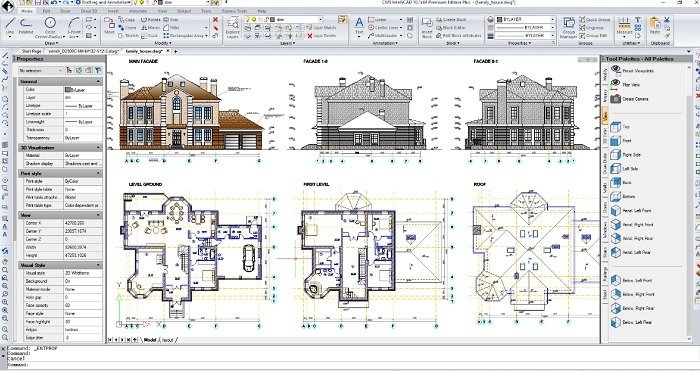Select the Circle Center-Radius tool
Image resolution: width=700 pixels, height=371 pixels.
pyautogui.click(x=50, y=27)
